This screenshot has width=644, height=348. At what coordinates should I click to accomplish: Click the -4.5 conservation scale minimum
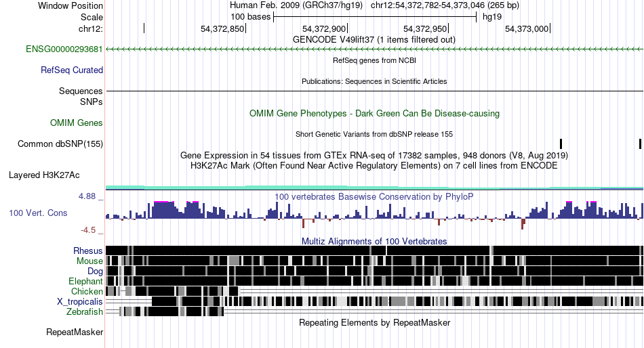click(88, 230)
